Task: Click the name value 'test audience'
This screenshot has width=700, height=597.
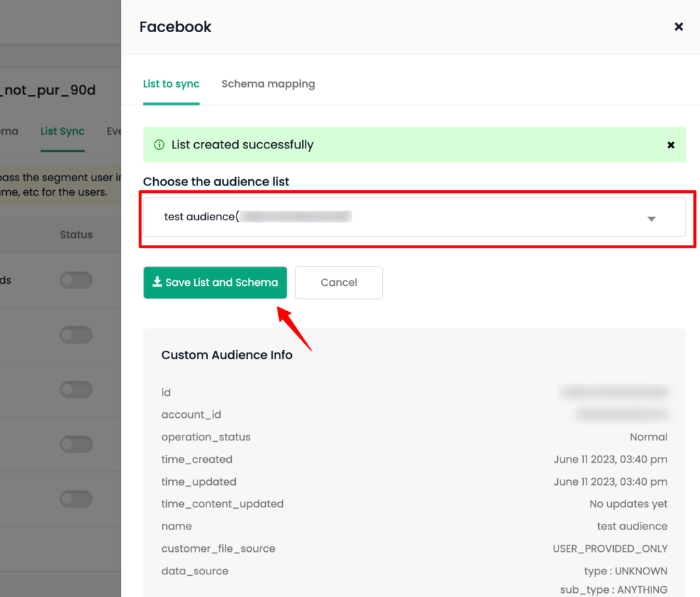Action: pos(632,527)
